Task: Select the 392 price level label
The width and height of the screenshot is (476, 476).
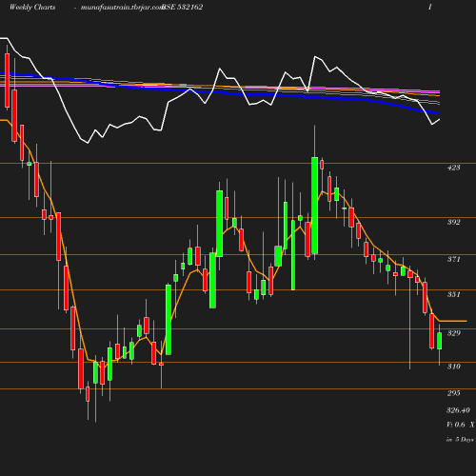Action: point(454,222)
